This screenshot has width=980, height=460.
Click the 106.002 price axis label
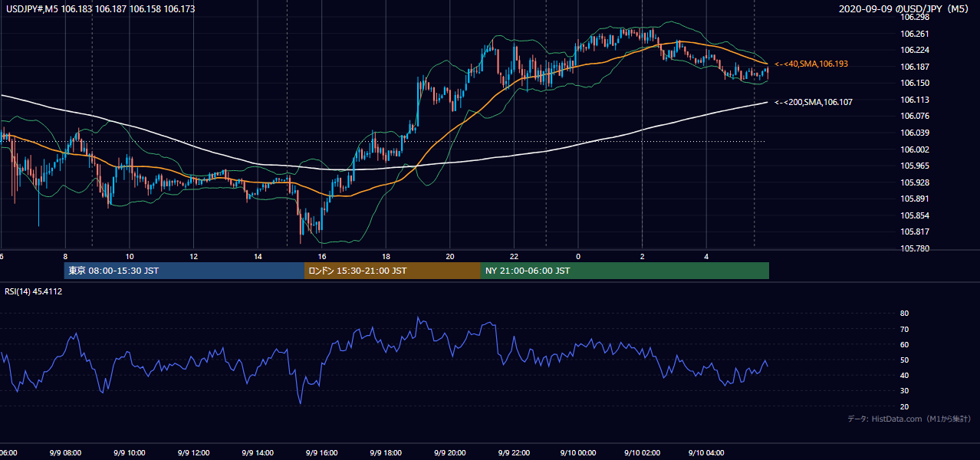[x=915, y=149]
